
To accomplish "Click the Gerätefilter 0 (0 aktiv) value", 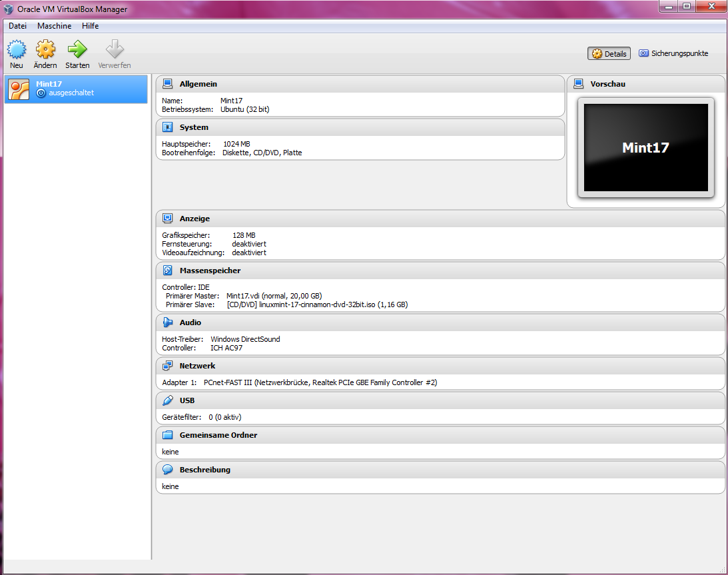I will (224, 417).
